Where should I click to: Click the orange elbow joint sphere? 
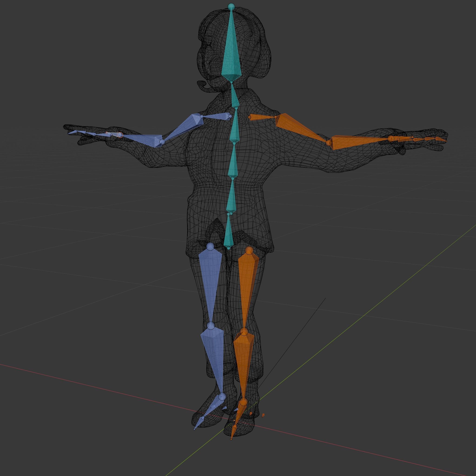coord(328,143)
